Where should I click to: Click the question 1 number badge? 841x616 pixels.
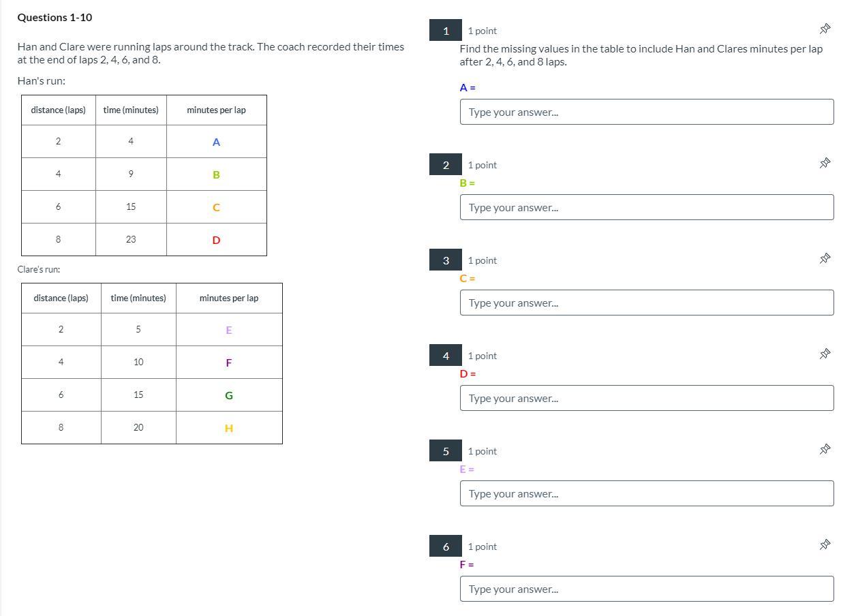[x=446, y=31]
